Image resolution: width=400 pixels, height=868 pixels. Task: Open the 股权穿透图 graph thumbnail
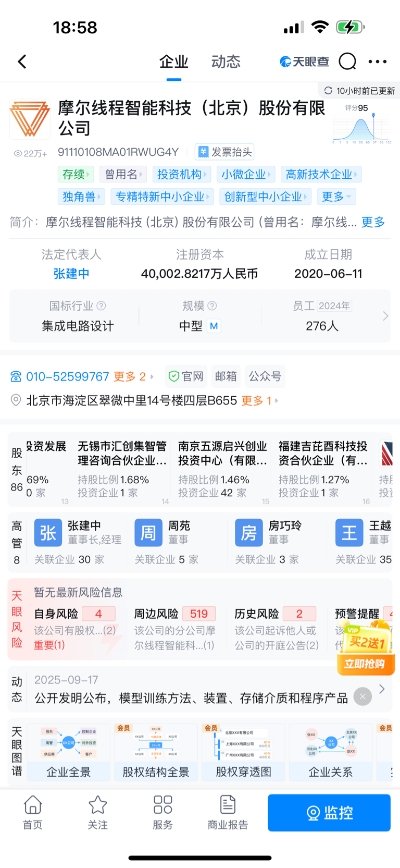(244, 752)
